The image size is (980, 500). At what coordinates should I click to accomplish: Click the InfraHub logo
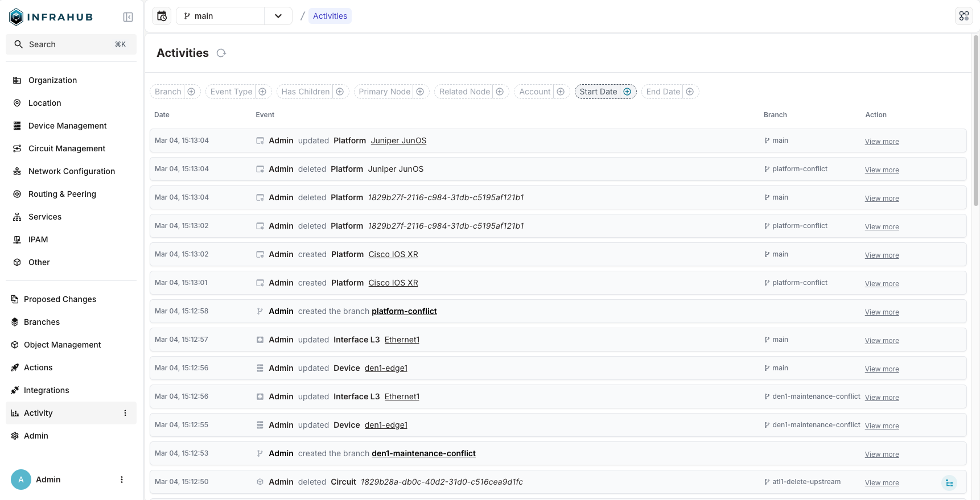(51, 17)
